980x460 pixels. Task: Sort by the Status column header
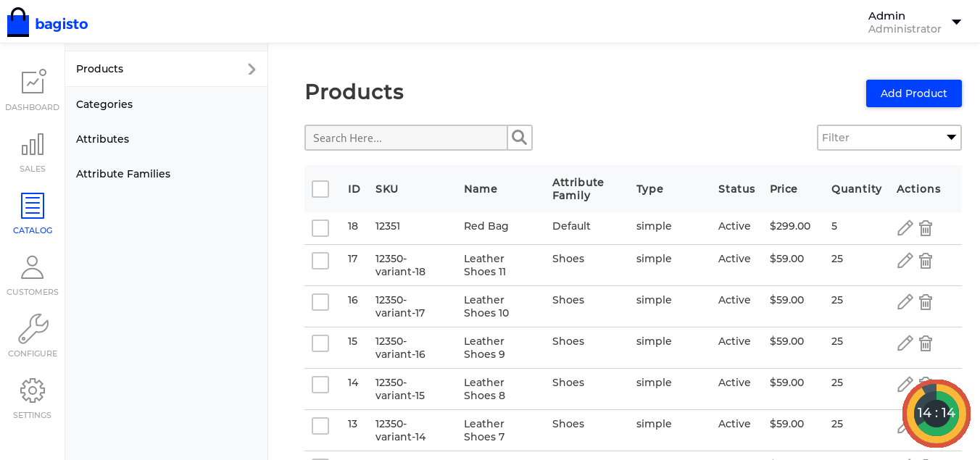(736, 189)
